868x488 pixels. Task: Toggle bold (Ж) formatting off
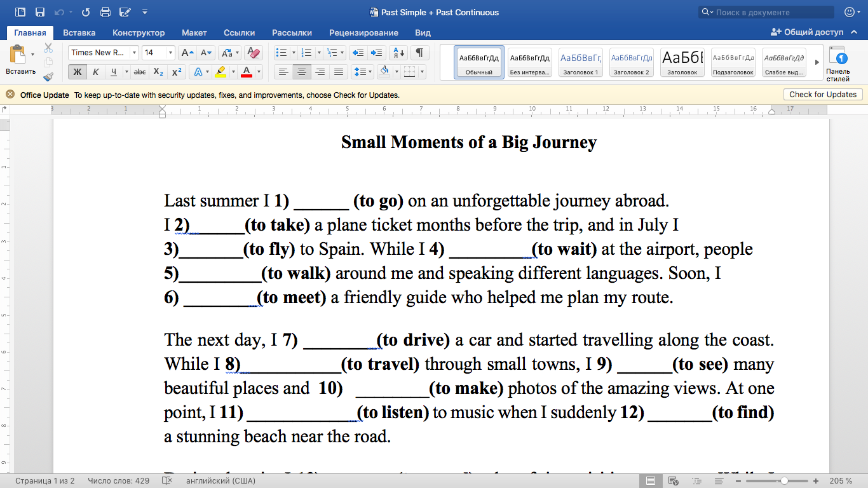[x=78, y=72]
